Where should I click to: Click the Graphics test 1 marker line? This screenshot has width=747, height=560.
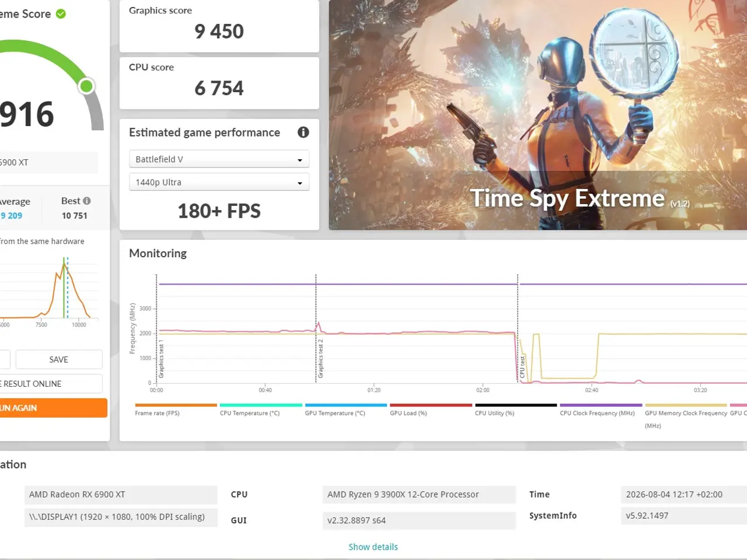point(156,328)
